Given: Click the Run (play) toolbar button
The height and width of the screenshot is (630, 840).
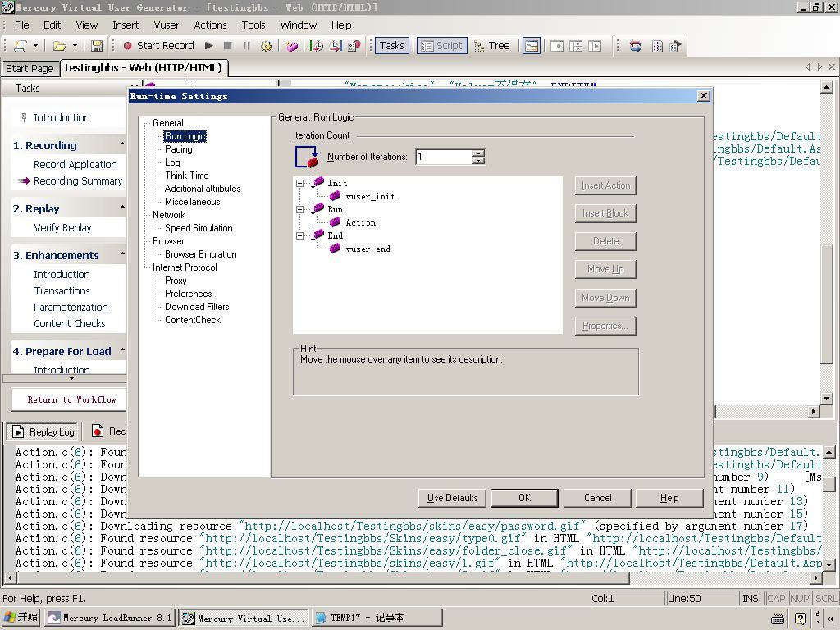Looking at the screenshot, I should [x=209, y=46].
